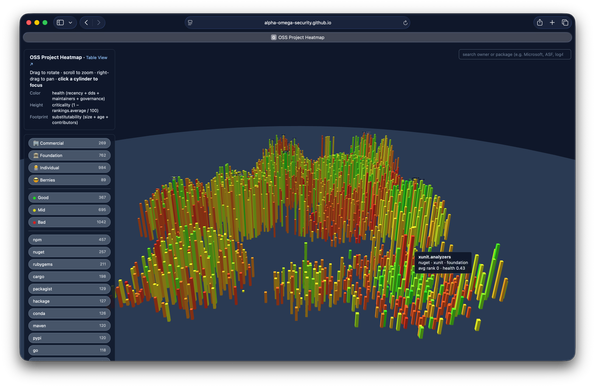Filter by rubygems ecosystem

(69, 264)
